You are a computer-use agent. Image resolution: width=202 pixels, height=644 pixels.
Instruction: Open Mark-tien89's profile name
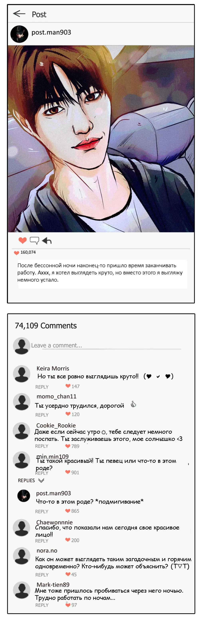pos(53,584)
